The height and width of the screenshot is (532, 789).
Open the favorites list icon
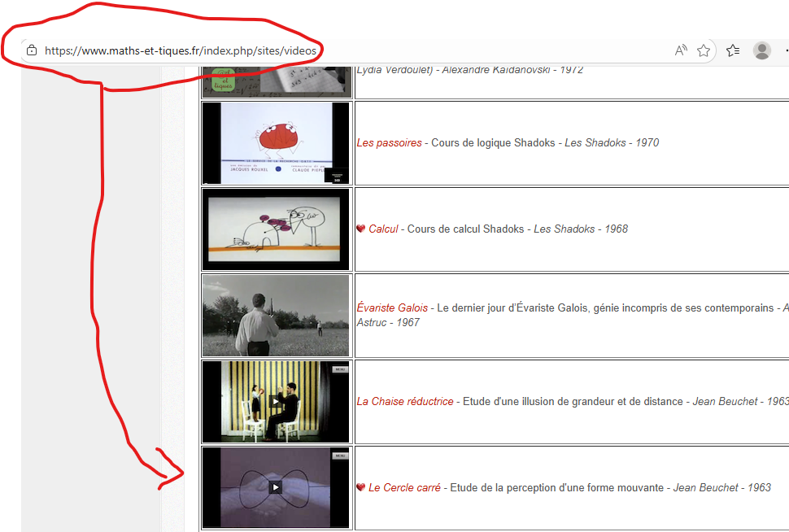click(x=733, y=50)
